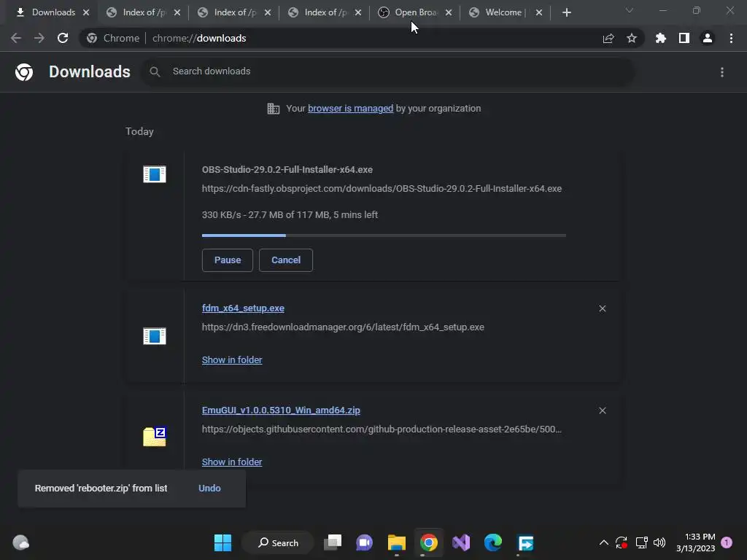747x560 pixels.
Task: Show hidden system tray icons
Action: click(x=603, y=542)
